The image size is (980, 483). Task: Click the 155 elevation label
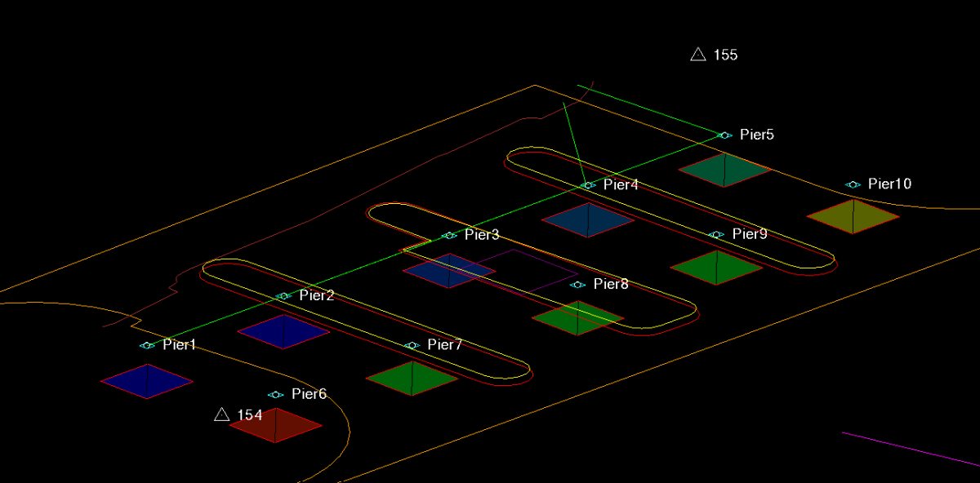tap(725, 55)
